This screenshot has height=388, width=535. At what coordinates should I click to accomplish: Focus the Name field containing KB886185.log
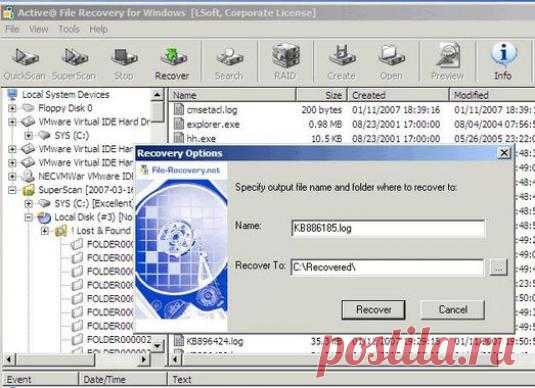tap(388, 228)
